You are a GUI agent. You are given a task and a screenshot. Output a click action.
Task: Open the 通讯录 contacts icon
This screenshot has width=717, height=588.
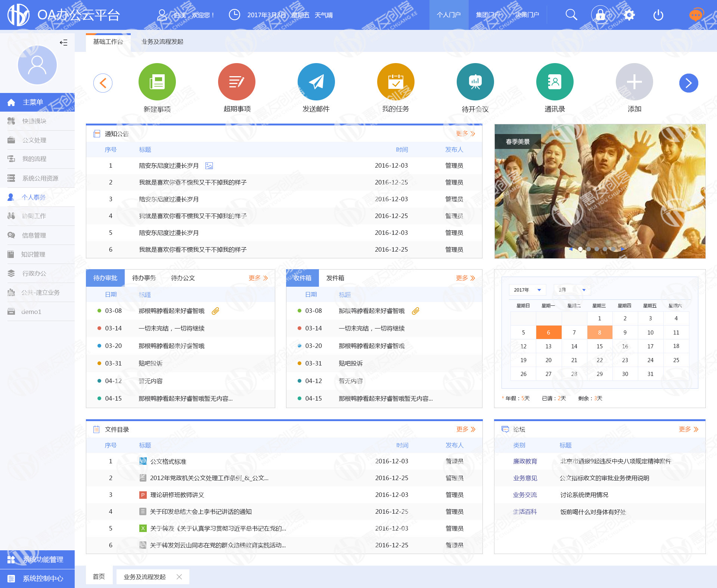555,82
